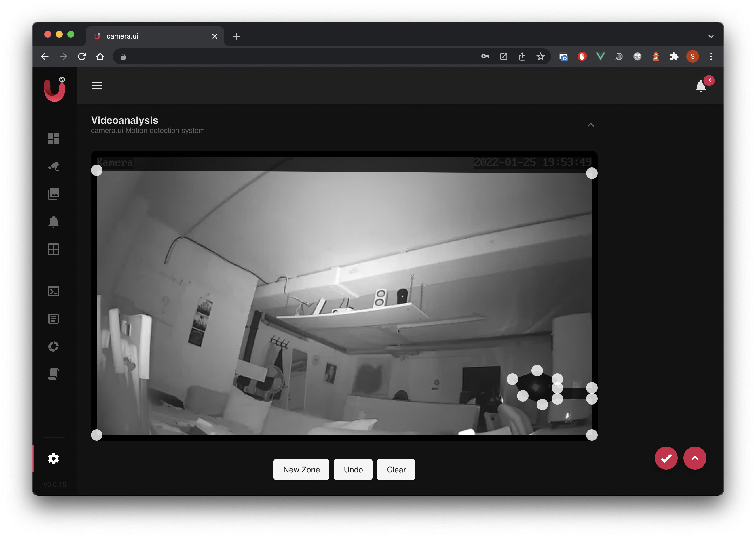The height and width of the screenshot is (538, 756).
Task: Open the camview grid icon
Action: tap(53, 249)
